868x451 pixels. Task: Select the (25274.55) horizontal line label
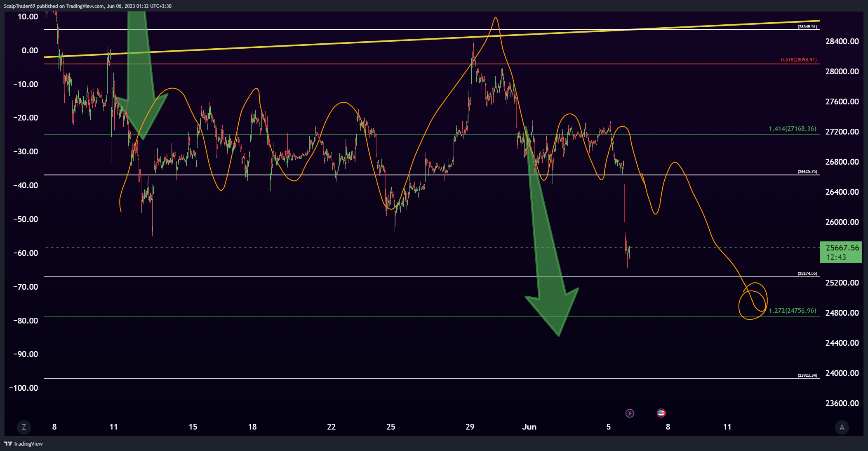coord(807,274)
